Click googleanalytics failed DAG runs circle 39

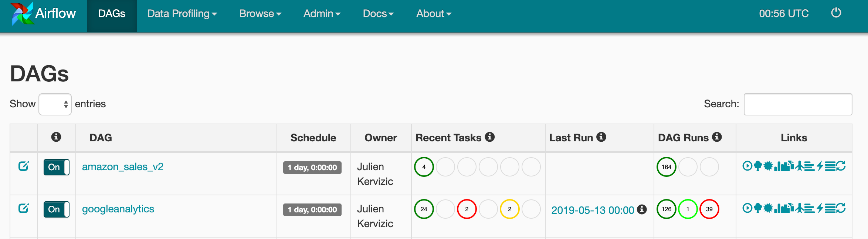pos(709,209)
